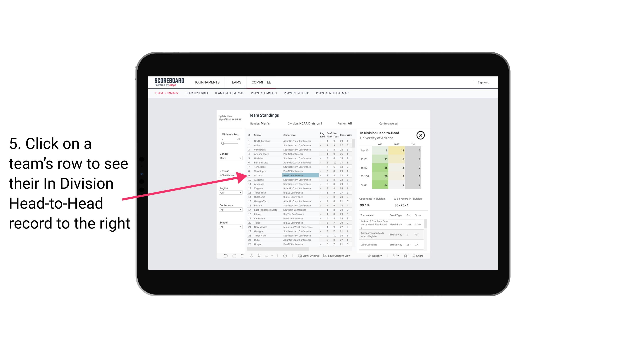Click the download/export icon in toolbar

(x=393, y=256)
